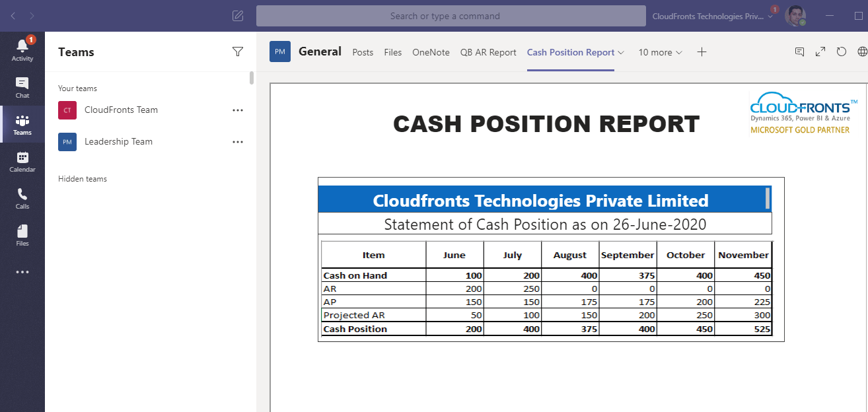Expand the tab to fullscreen
868x412 pixels.
click(x=820, y=51)
